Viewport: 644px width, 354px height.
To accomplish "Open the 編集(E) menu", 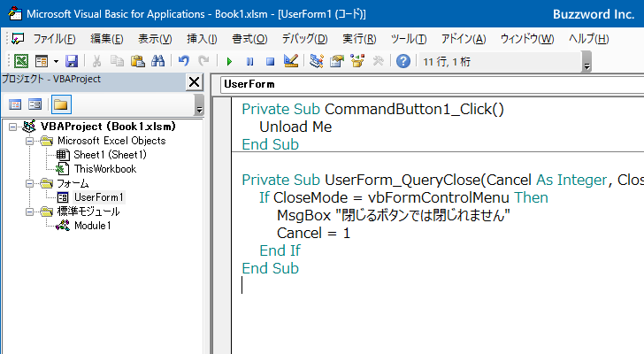I will click(107, 39).
